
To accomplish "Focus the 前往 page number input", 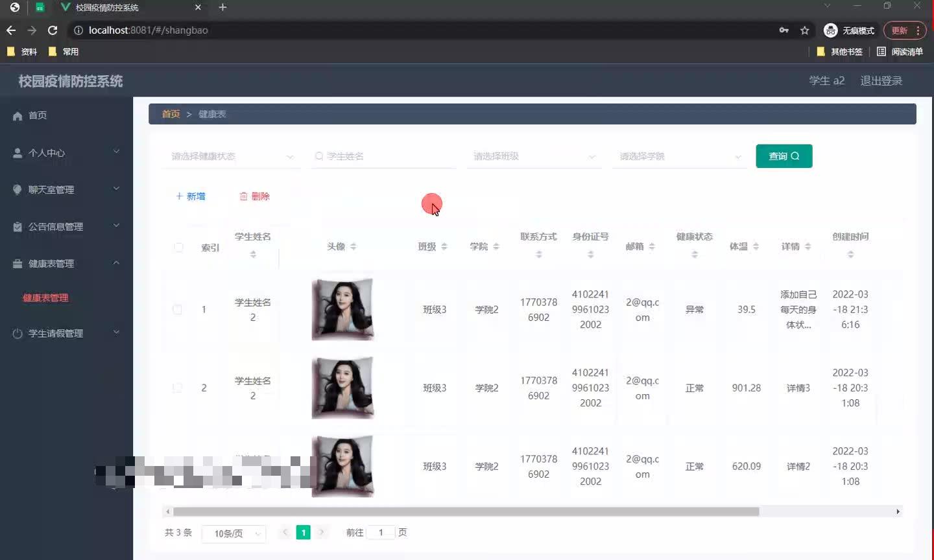I will pos(381,533).
